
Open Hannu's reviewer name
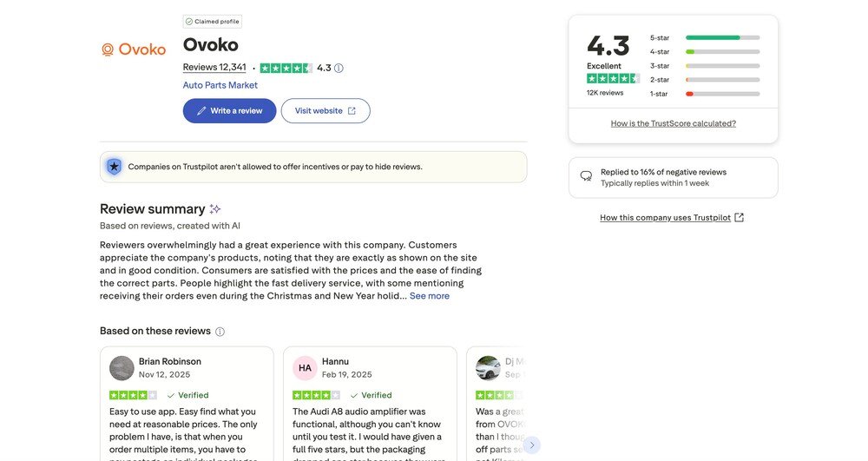click(x=335, y=361)
